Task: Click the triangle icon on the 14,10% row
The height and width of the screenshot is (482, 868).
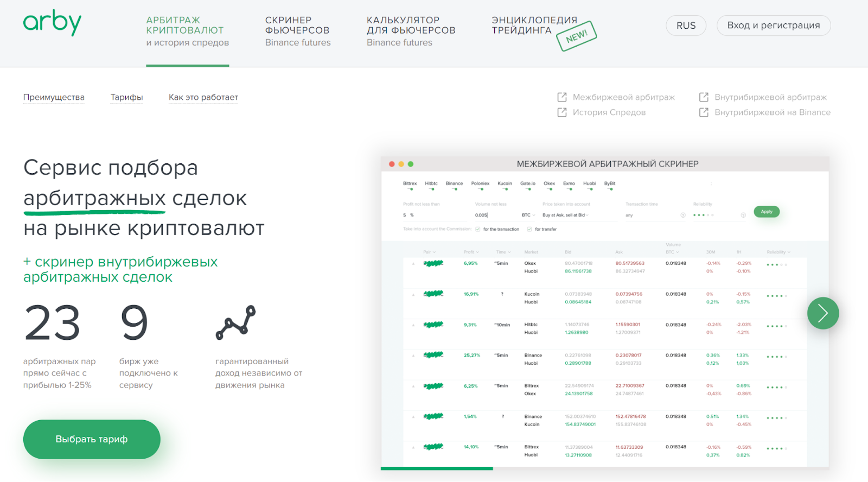Action: [413, 448]
